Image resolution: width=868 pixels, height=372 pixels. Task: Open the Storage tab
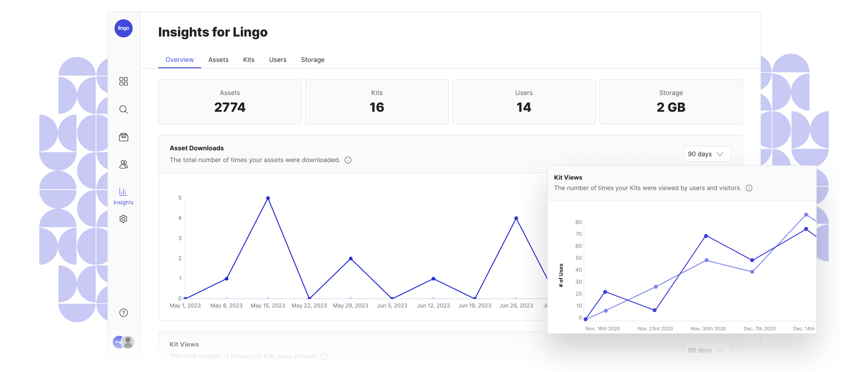point(312,60)
